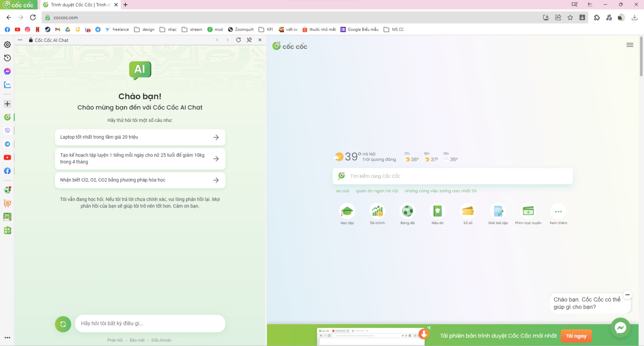Open the extensions puzzle icon
This screenshot has height=346, width=644.
(597, 18)
